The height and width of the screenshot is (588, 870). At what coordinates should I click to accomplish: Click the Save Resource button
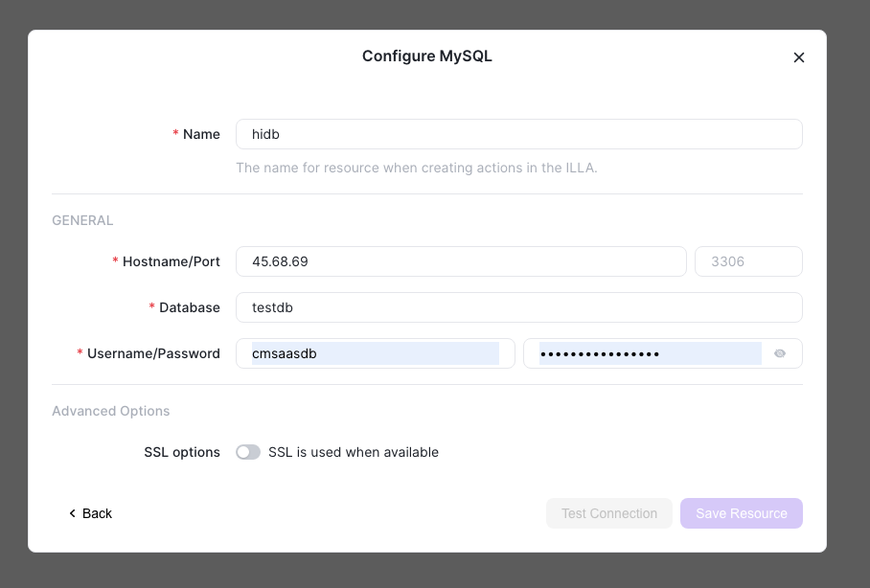(742, 513)
